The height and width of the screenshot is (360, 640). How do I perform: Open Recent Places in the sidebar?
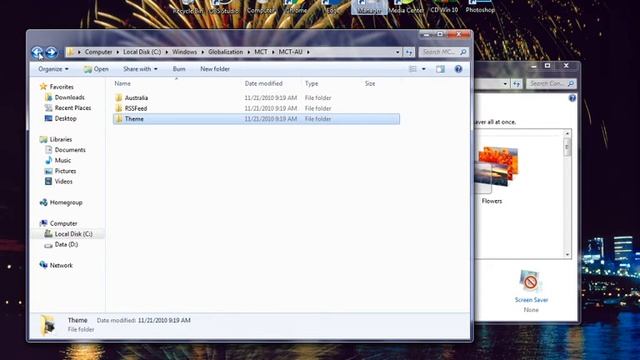pyautogui.click(x=73, y=108)
